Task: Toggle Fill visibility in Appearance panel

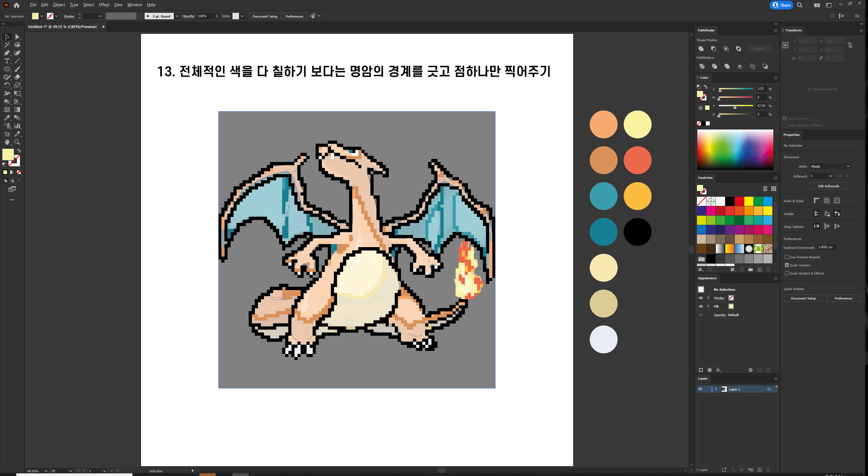Action: click(x=701, y=306)
